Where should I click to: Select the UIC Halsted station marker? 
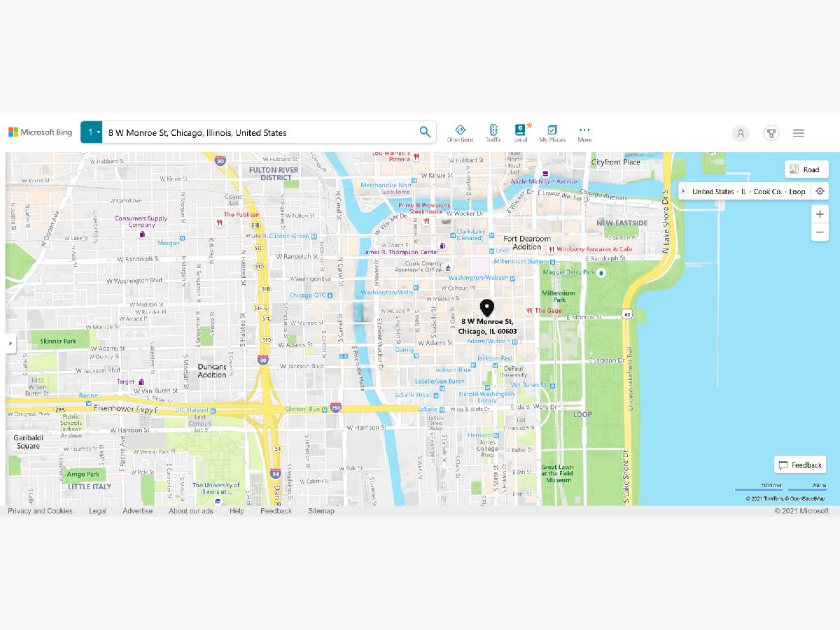[212, 409]
